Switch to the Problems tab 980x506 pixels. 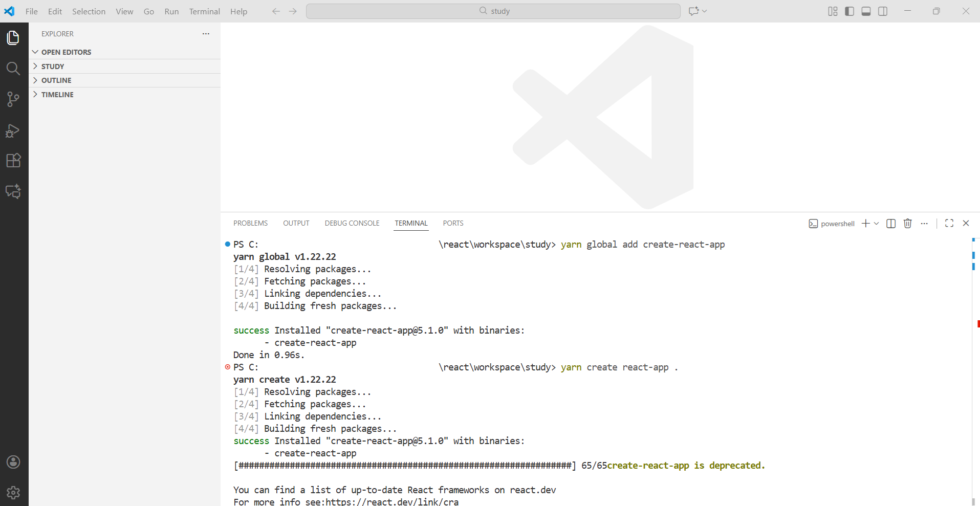[250, 223]
